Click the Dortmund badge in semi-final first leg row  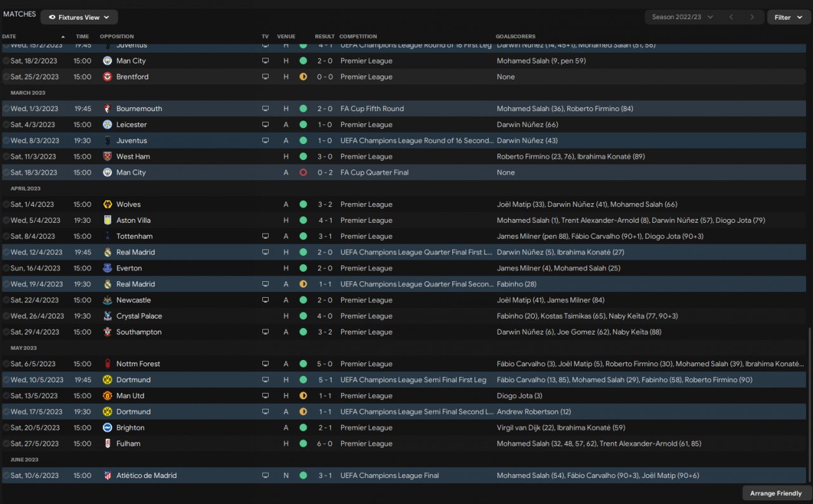point(107,380)
